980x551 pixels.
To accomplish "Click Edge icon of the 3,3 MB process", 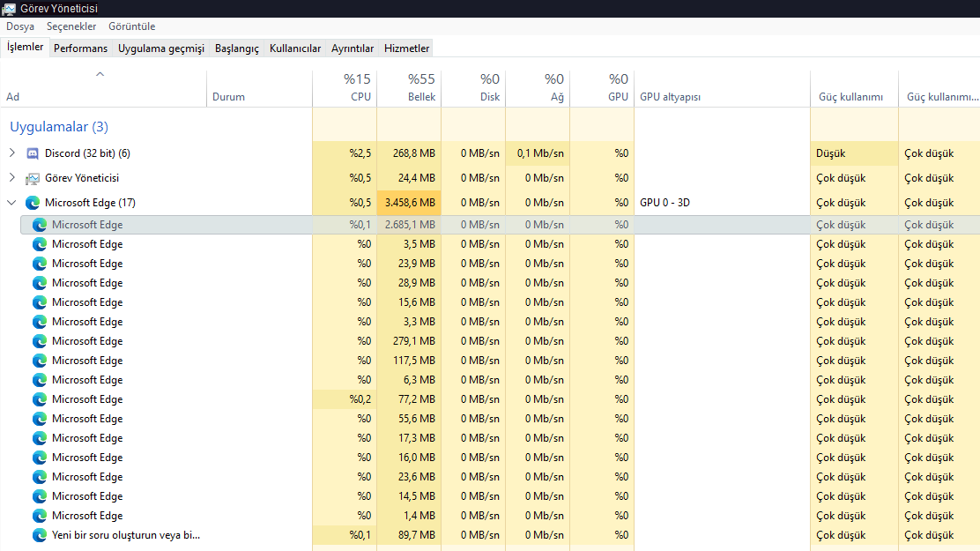I will [x=40, y=322].
